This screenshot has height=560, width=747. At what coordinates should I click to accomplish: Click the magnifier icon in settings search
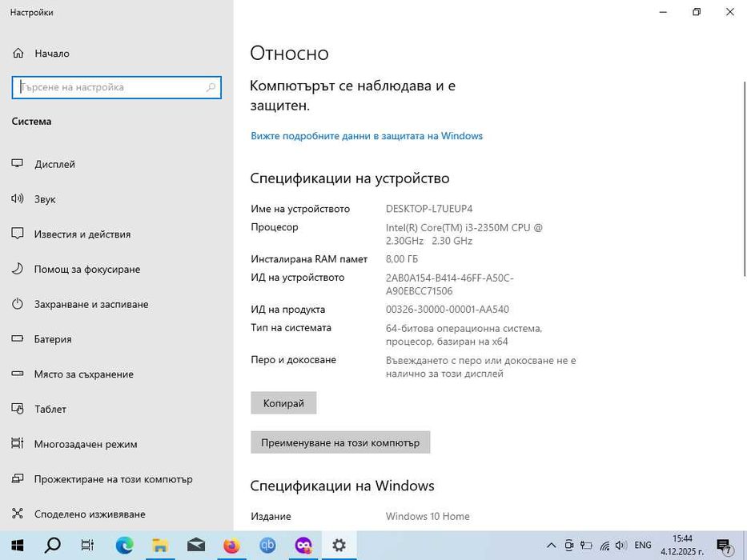pyautogui.click(x=211, y=87)
